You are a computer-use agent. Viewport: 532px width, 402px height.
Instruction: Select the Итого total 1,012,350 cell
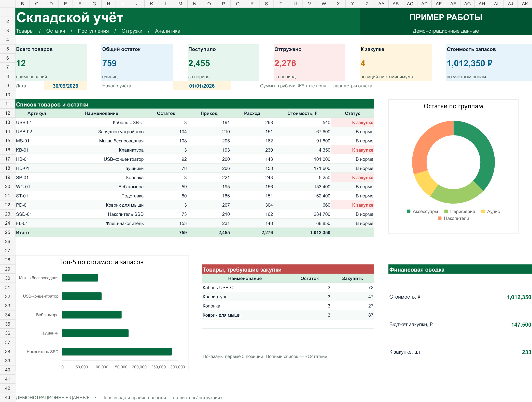pyautogui.click(x=302, y=232)
